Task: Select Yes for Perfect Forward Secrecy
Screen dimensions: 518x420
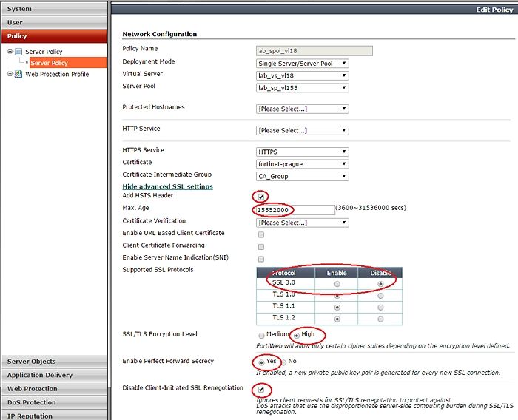Action: pos(261,362)
